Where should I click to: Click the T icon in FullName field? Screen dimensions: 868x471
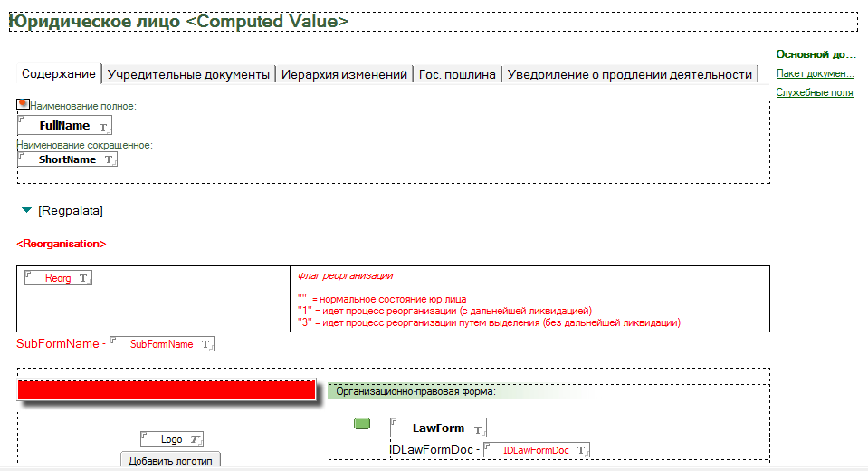pos(103,128)
